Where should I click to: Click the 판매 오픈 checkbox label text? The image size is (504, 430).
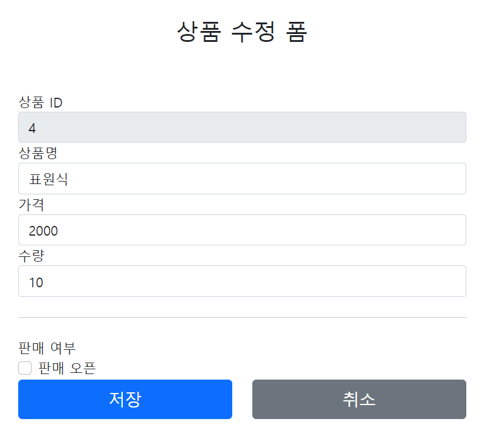click(x=67, y=368)
